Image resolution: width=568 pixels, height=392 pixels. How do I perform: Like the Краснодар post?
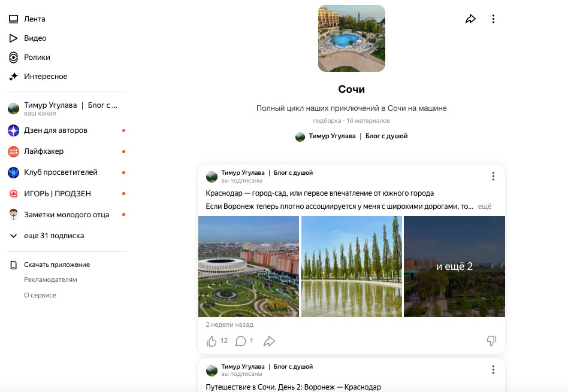pyautogui.click(x=211, y=341)
